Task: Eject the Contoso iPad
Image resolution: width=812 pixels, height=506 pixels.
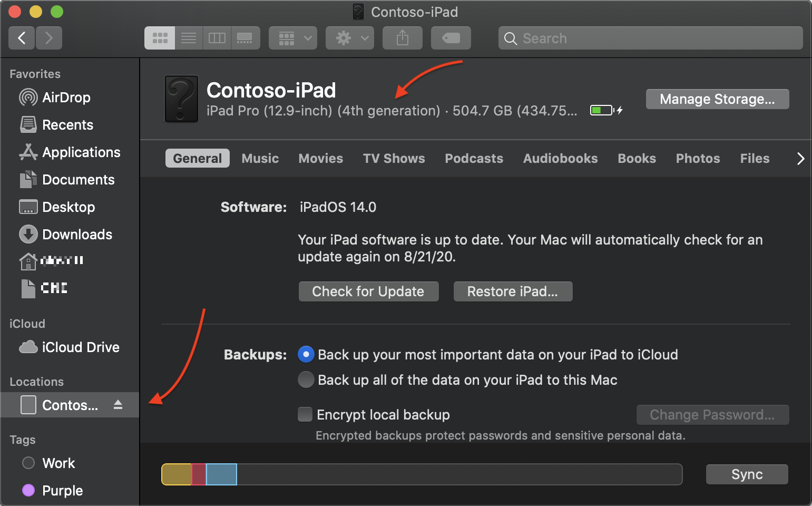Action: click(x=118, y=405)
